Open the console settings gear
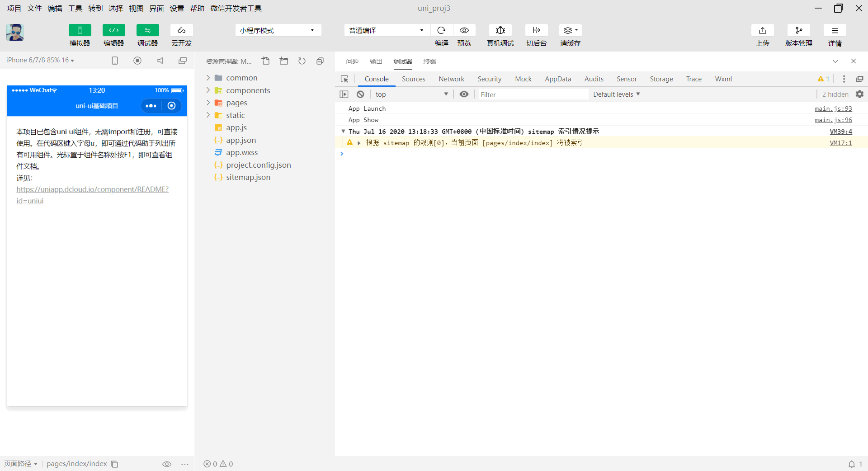 pos(859,94)
